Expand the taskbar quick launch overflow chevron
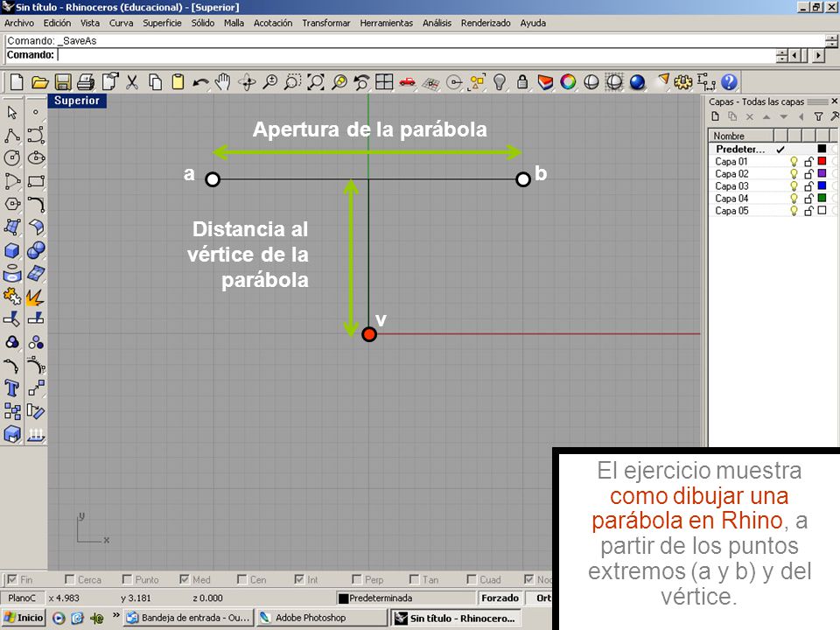This screenshot has height=630, width=840. tap(115, 615)
